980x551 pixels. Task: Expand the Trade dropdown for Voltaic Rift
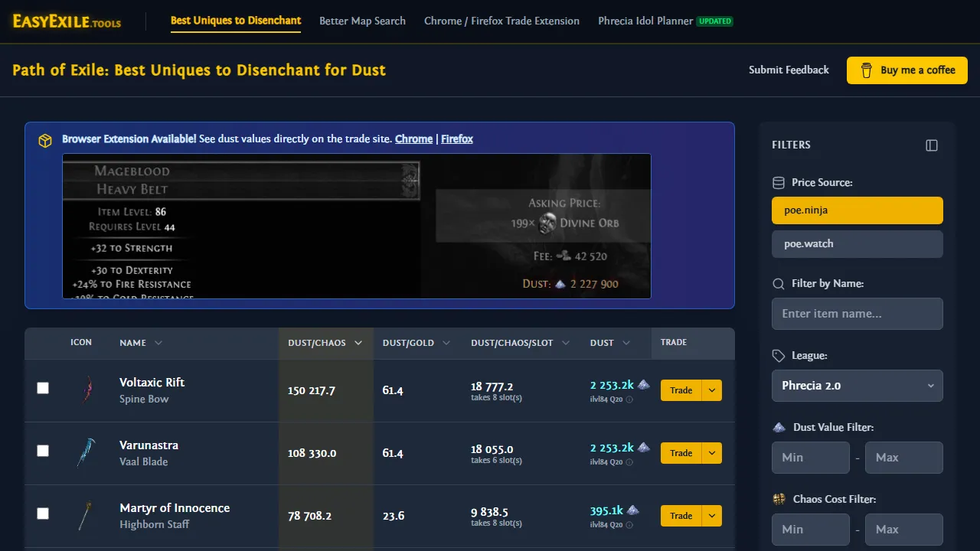coord(712,390)
